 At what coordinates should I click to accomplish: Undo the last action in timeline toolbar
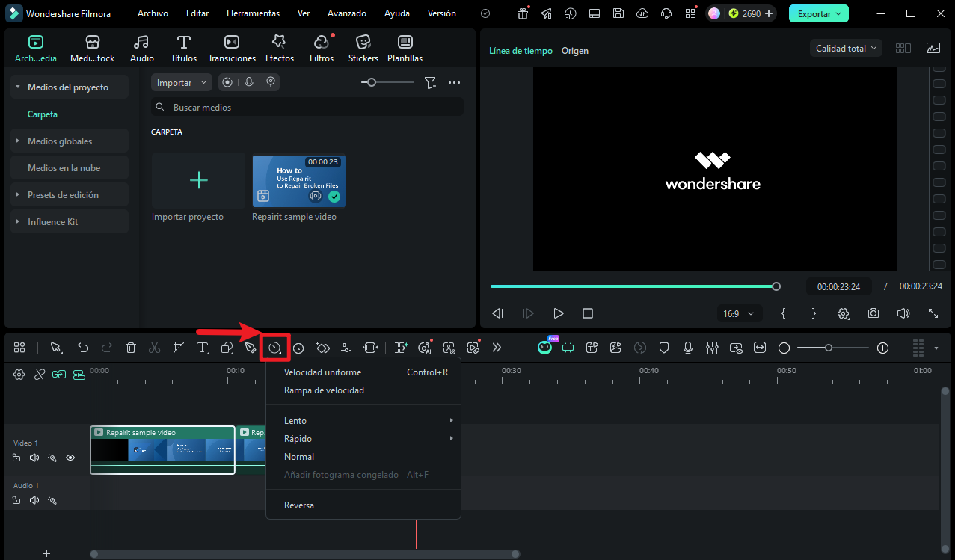click(83, 348)
